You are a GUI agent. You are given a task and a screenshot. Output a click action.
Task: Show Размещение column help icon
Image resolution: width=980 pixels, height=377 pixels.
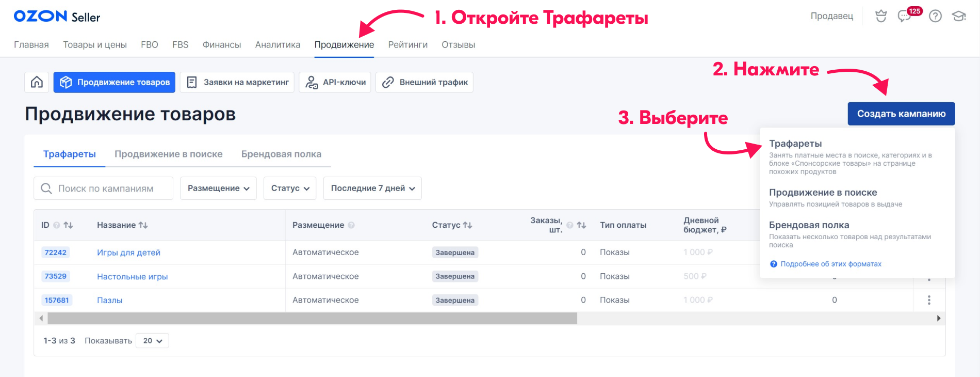pyautogui.click(x=351, y=225)
